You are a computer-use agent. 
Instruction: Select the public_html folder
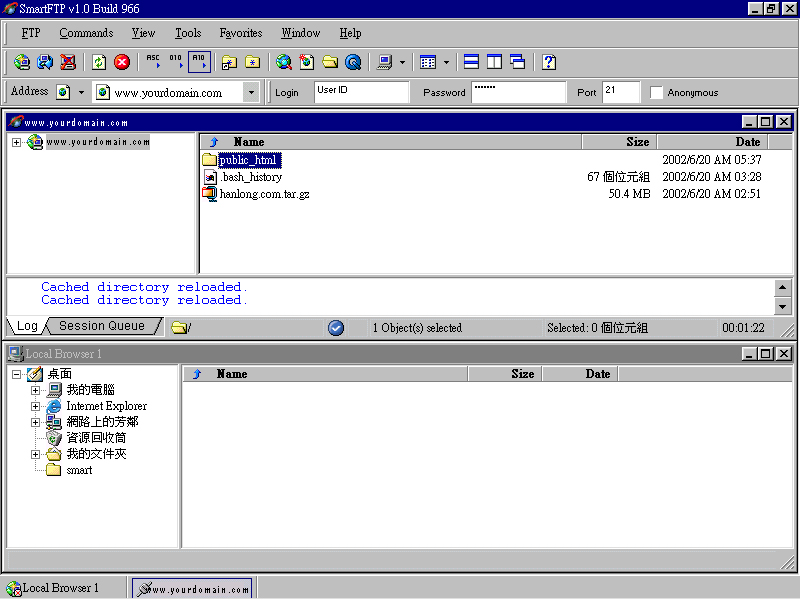(x=248, y=160)
